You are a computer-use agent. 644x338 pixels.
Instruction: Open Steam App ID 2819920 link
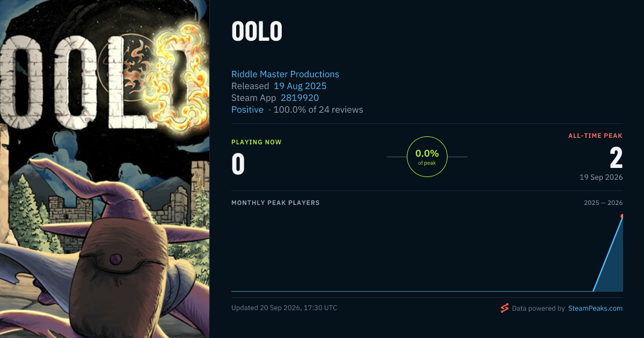(x=299, y=98)
